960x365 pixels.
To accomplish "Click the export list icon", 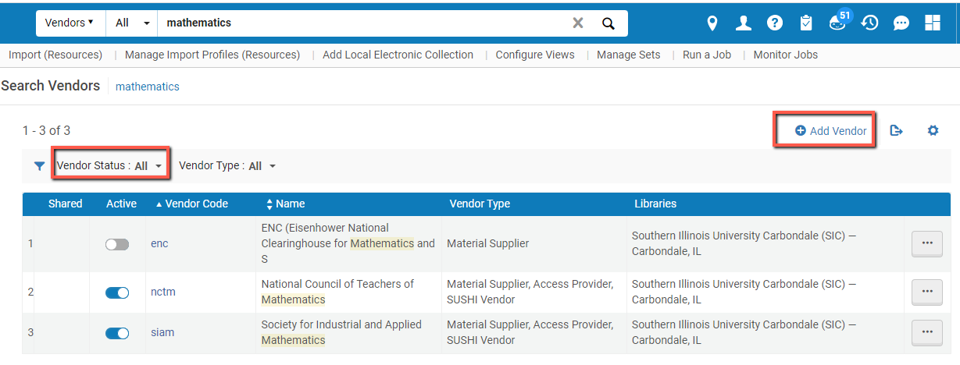I will [x=896, y=130].
